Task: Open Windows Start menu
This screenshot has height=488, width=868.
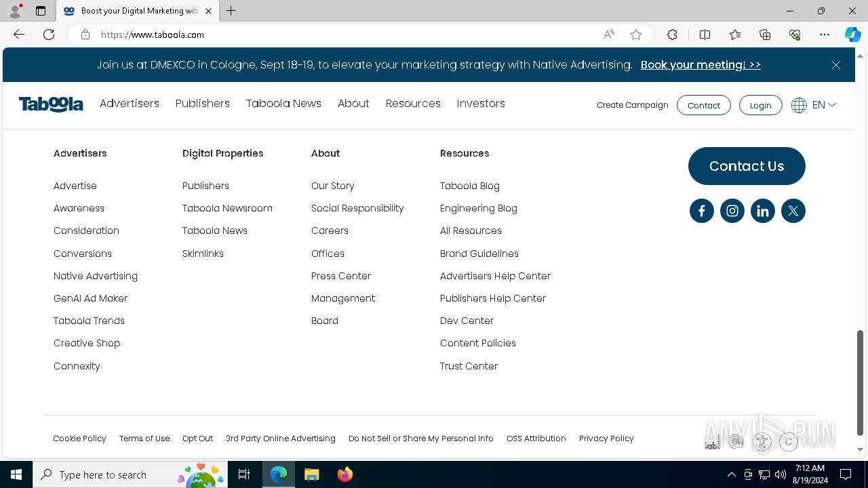Action: pos(16,474)
